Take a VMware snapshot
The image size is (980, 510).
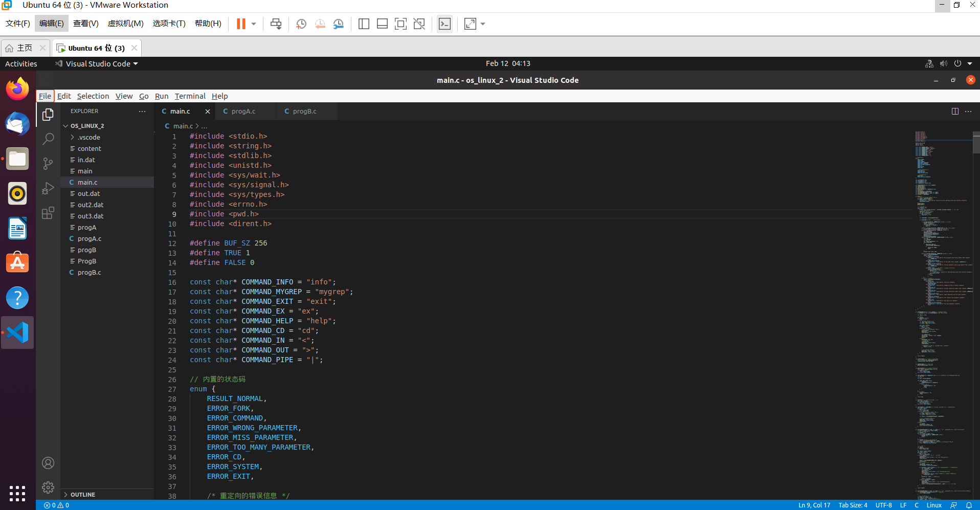[x=301, y=24]
